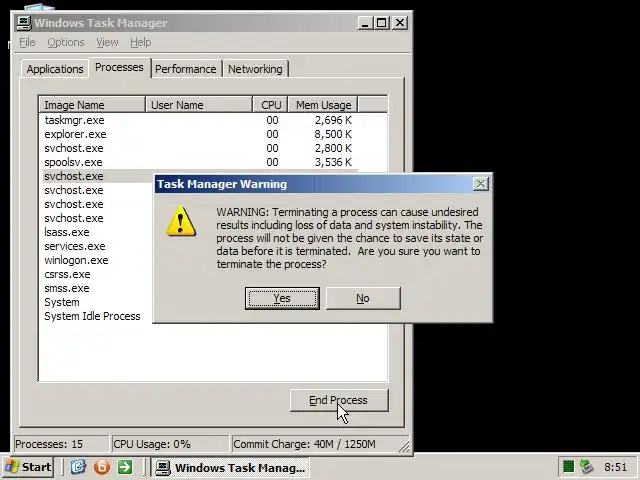Click the 8:51 system clock
This screenshot has width=640, height=480.
point(616,467)
